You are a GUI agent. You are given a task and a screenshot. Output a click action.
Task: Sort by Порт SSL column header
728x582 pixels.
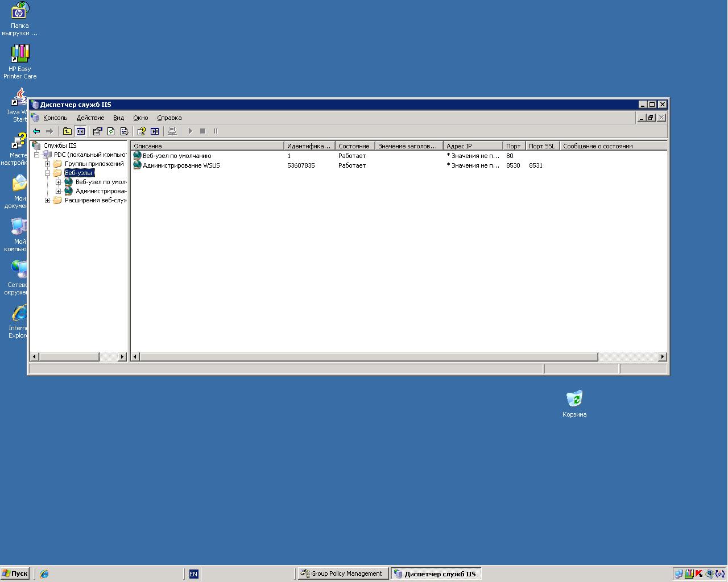(543, 146)
